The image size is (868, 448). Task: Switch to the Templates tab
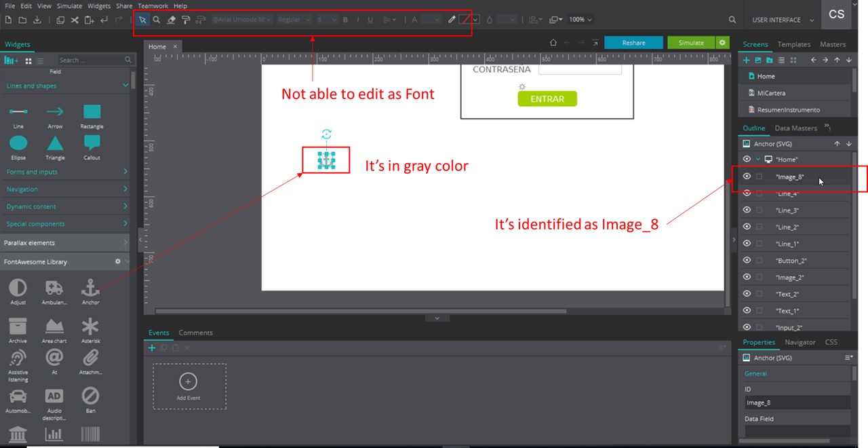click(x=793, y=44)
